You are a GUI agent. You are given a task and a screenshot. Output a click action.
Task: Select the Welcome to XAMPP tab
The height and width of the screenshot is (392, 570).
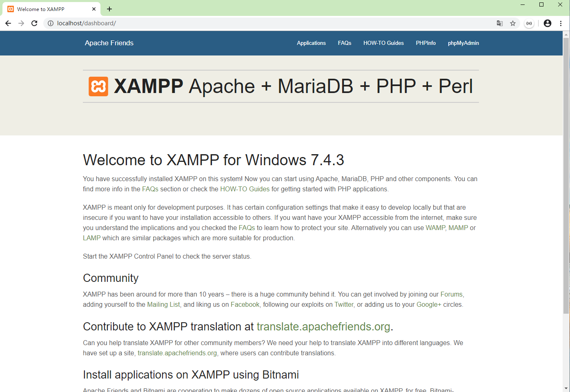51,9
